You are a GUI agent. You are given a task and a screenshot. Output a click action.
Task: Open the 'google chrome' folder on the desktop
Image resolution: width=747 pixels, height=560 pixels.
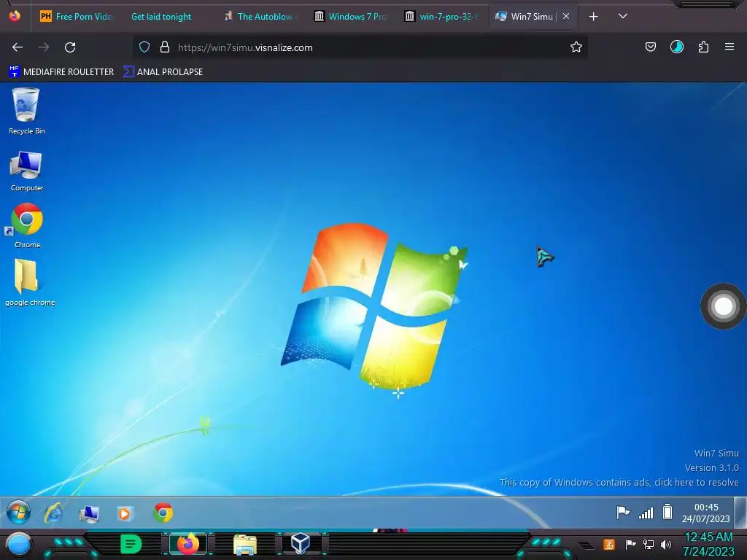pyautogui.click(x=29, y=282)
